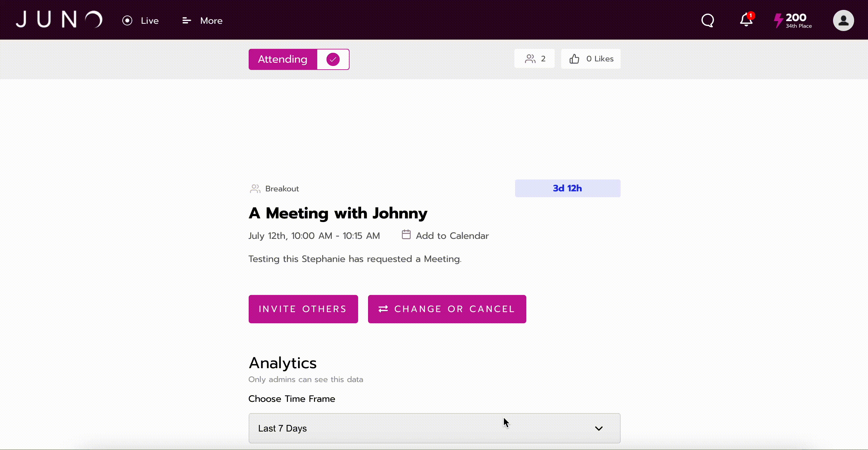This screenshot has width=868, height=450.
Task: Click the Breakout session label link
Action: click(x=282, y=188)
